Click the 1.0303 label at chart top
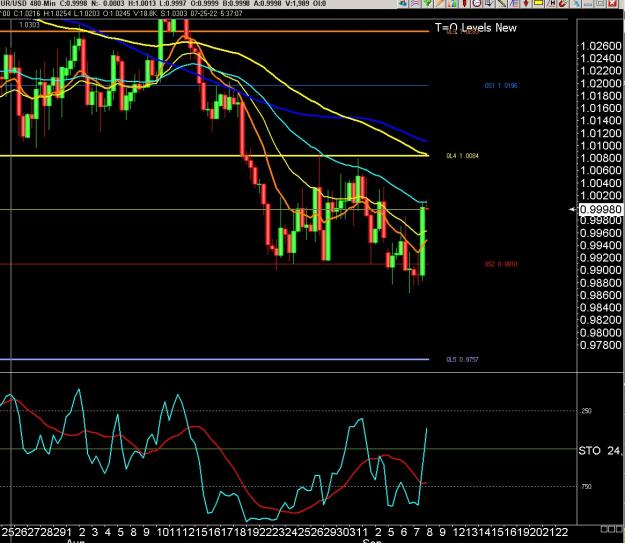Screen dimensions: 625x543 29,25
